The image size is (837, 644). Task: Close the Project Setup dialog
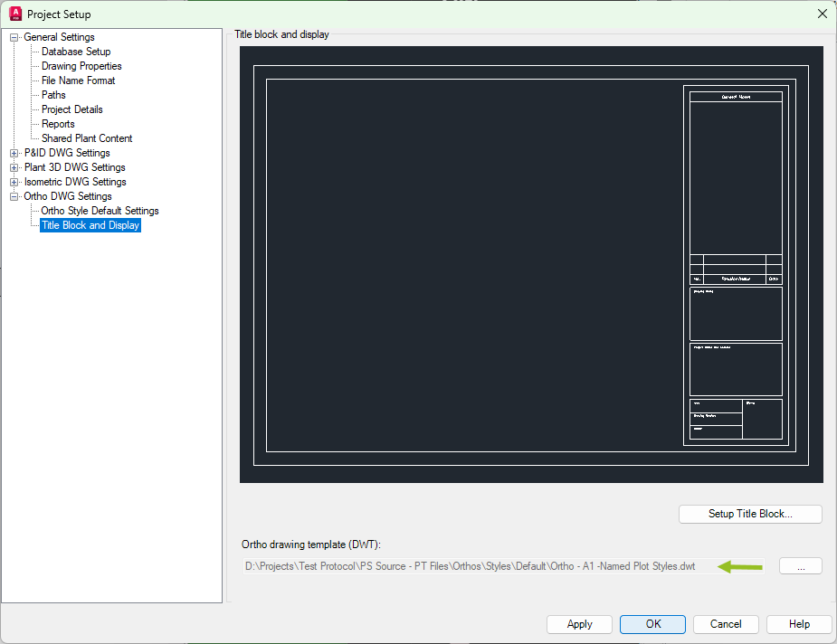(x=822, y=14)
